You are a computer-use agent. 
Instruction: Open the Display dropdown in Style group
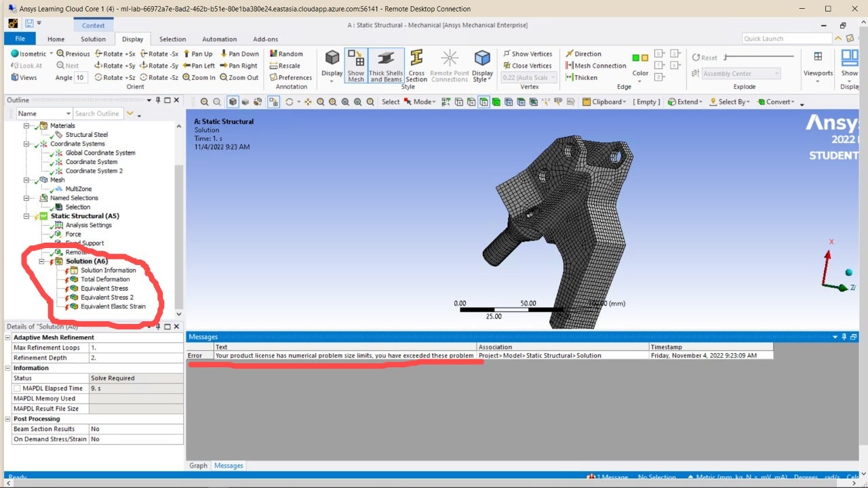pyautogui.click(x=332, y=65)
